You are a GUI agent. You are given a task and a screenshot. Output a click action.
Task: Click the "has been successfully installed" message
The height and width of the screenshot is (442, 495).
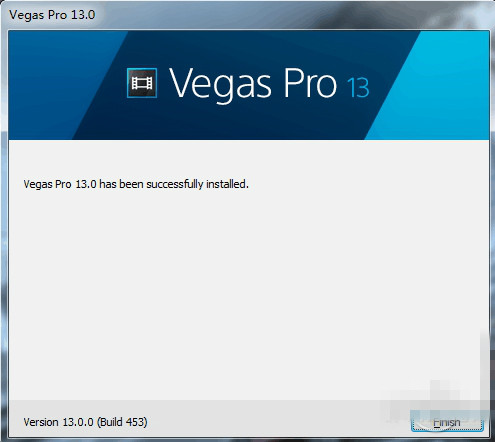click(x=174, y=184)
